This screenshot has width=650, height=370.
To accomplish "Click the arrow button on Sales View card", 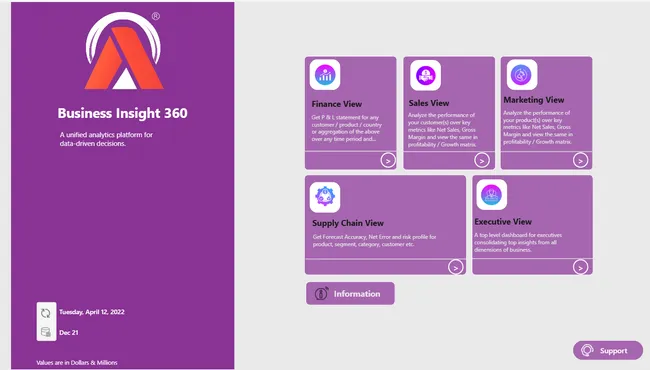I will 482,160.
